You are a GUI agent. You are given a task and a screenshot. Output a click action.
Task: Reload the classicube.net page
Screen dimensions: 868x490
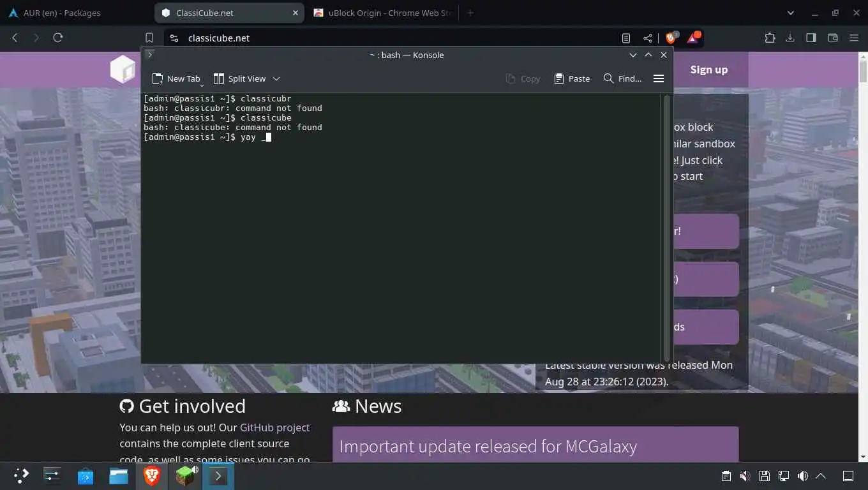[x=57, y=38]
